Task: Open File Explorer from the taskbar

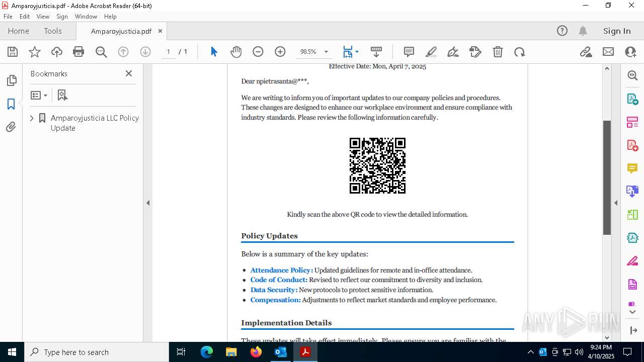Action: (x=231, y=352)
